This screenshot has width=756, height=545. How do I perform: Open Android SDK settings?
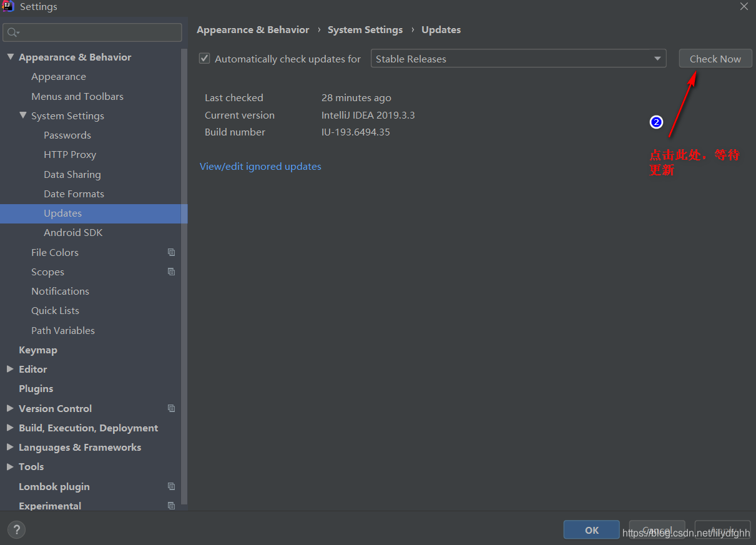click(73, 233)
